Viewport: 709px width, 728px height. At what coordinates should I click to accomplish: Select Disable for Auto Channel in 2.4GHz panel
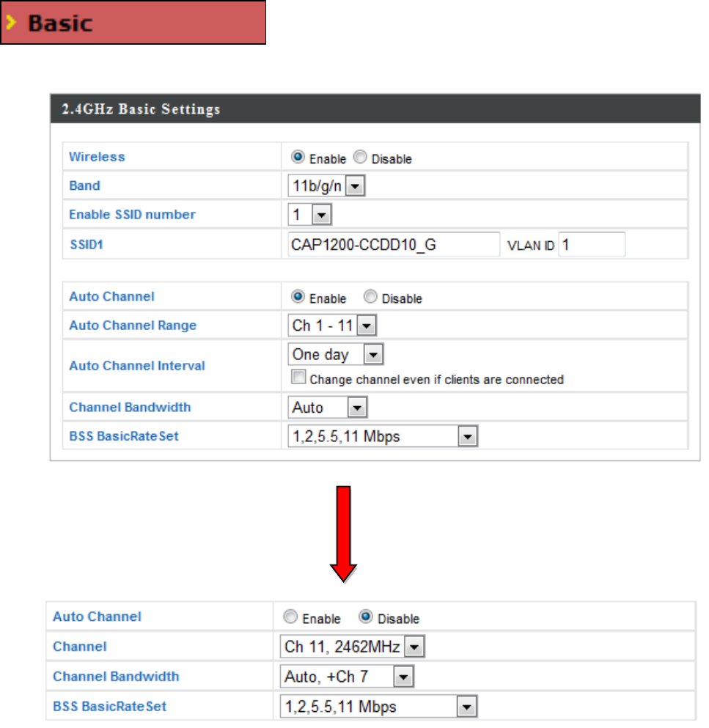coord(370,296)
